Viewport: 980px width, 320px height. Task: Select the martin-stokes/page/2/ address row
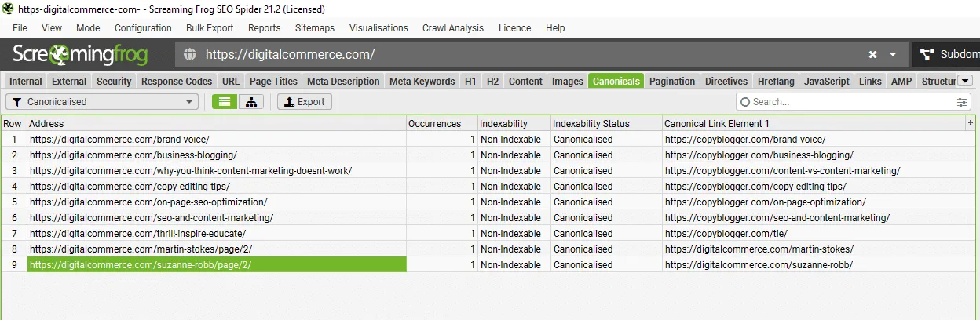tap(141, 249)
